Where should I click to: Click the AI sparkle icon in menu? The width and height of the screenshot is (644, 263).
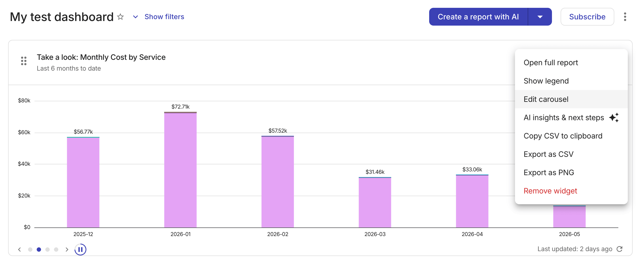(614, 117)
